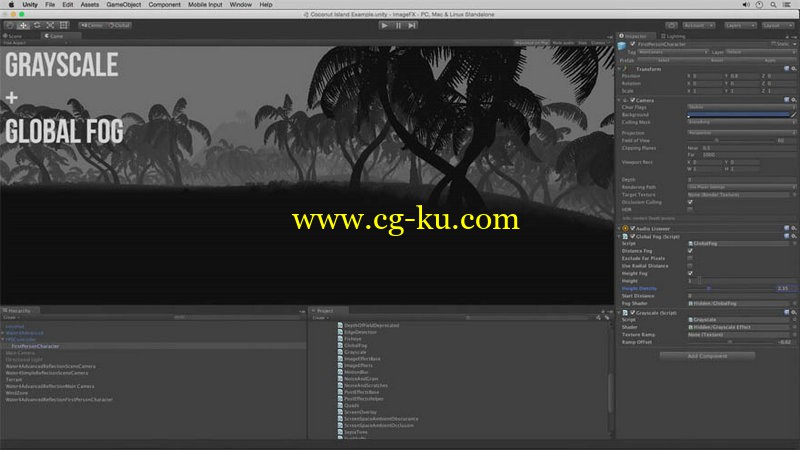Viewport: 800px width, 450px height.
Task: Select the Inspector tab
Action: (x=635, y=36)
